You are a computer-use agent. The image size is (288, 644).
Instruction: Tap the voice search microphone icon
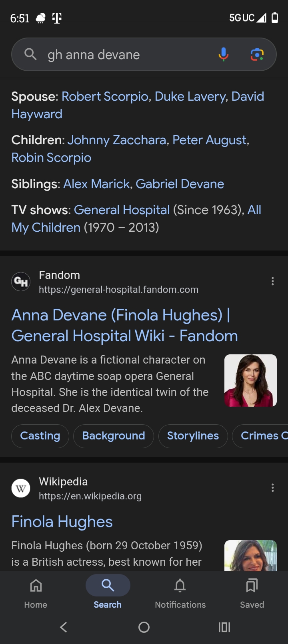tap(223, 54)
